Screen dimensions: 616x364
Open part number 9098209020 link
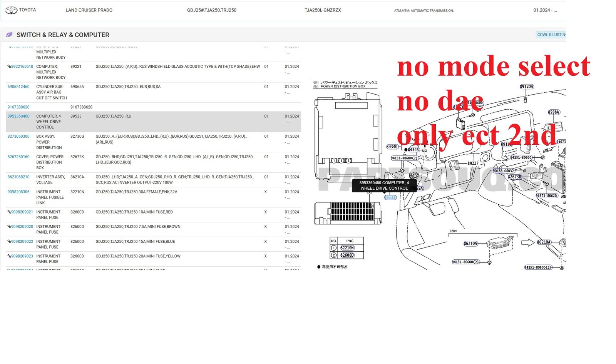(22, 227)
